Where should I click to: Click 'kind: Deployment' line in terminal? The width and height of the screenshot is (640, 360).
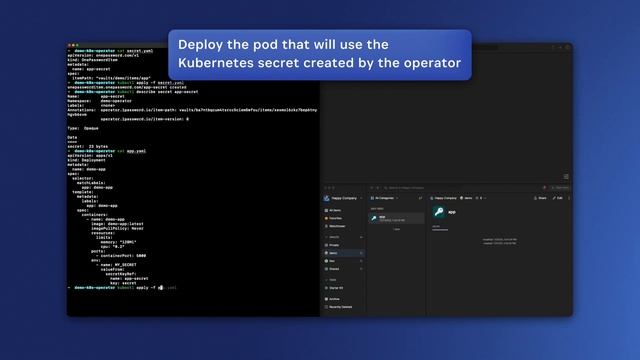(x=87, y=160)
